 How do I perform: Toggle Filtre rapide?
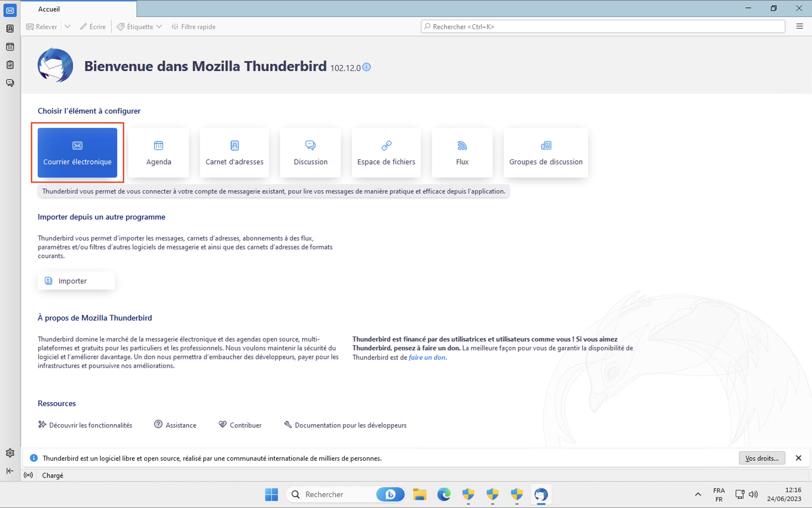pos(194,27)
